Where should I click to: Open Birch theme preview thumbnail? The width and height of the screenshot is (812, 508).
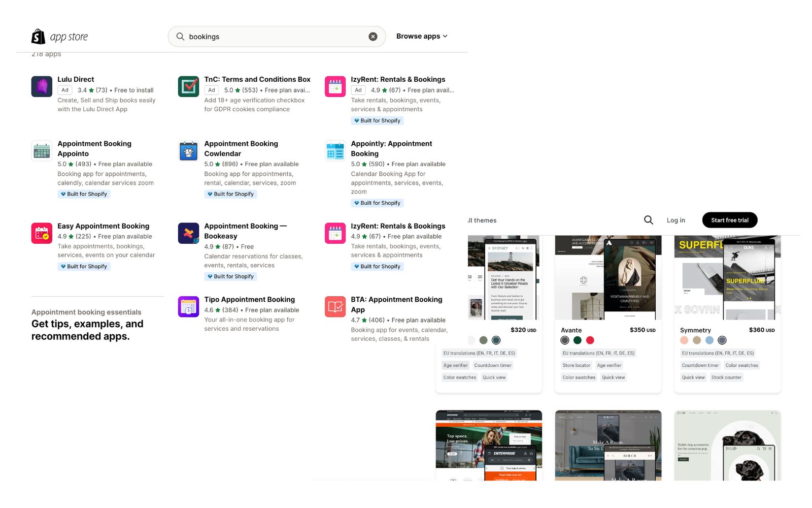click(608, 446)
